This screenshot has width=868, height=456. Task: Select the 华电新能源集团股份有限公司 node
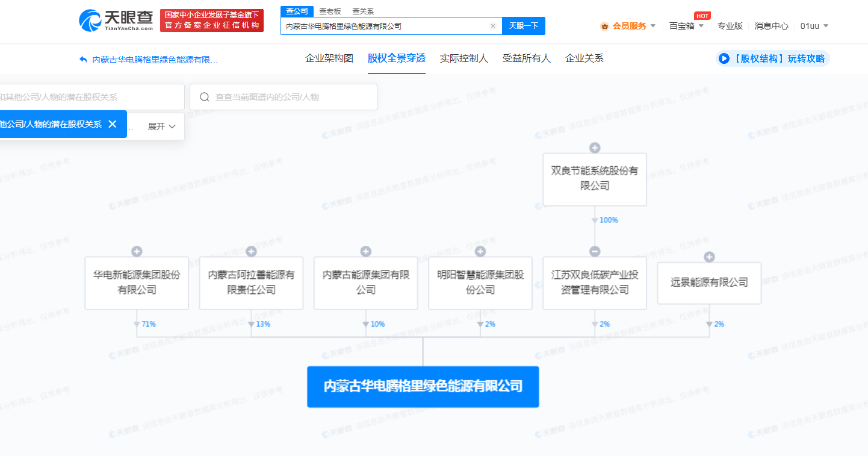[x=137, y=283]
